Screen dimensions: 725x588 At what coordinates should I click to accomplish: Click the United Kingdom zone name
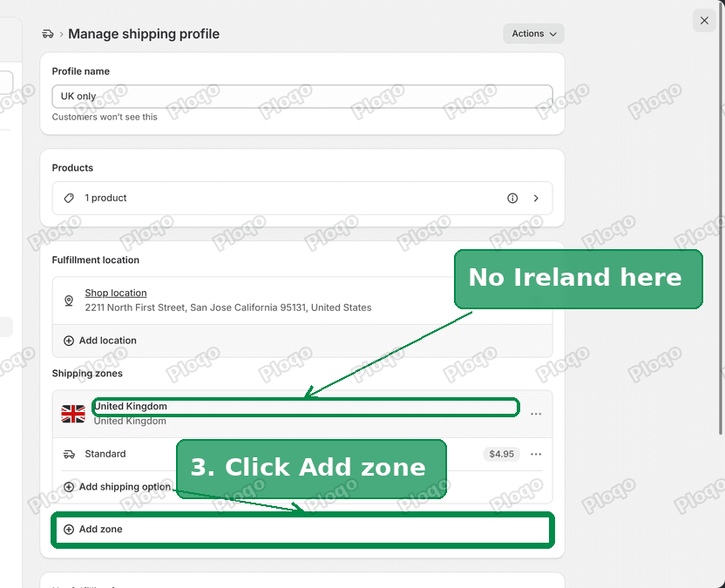tap(131, 406)
